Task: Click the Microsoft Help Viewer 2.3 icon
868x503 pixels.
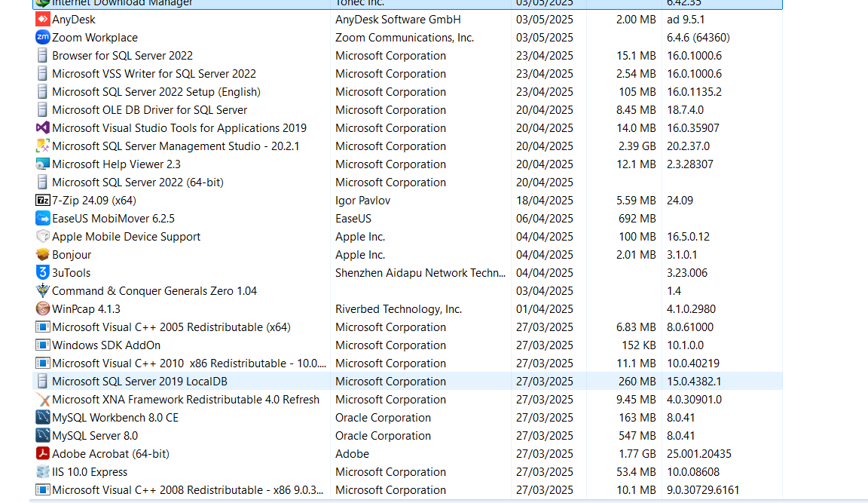Action: pos(43,164)
